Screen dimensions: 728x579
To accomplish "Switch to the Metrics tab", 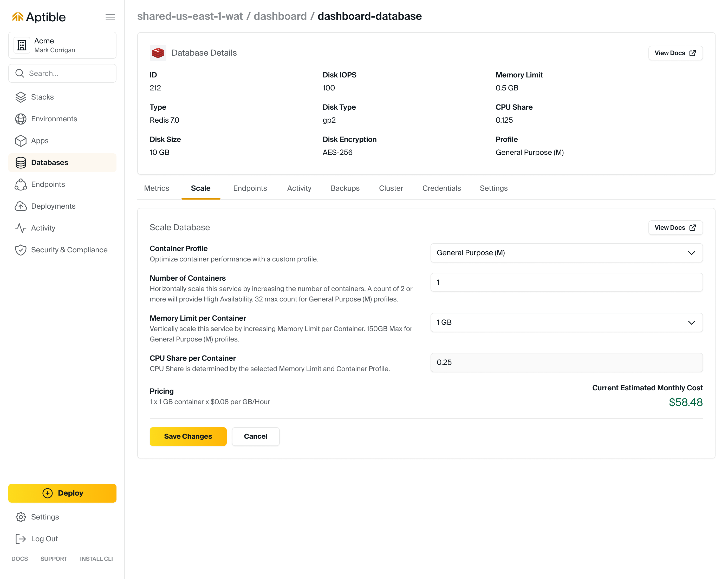I will tap(156, 188).
